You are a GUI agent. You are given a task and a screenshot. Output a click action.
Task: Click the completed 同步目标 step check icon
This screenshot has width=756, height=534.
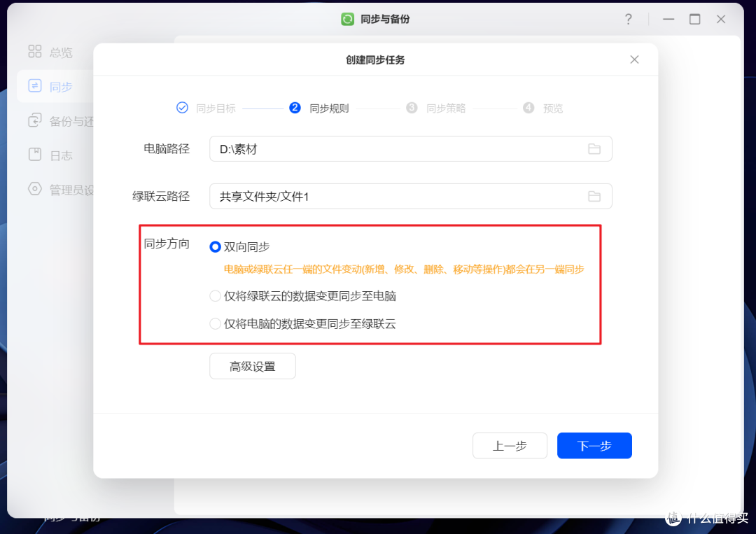(x=182, y=108)
